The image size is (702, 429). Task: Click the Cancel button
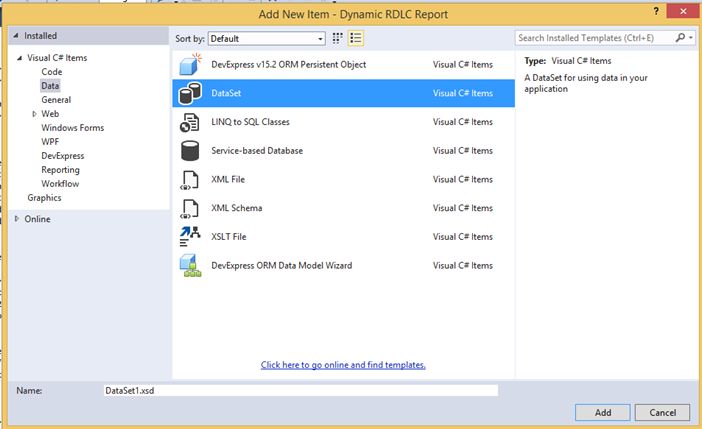(x=663, y=412)
